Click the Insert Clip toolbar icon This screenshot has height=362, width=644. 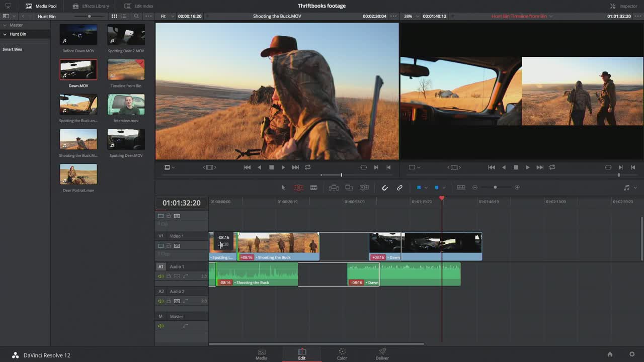click(x=334, y=188)
